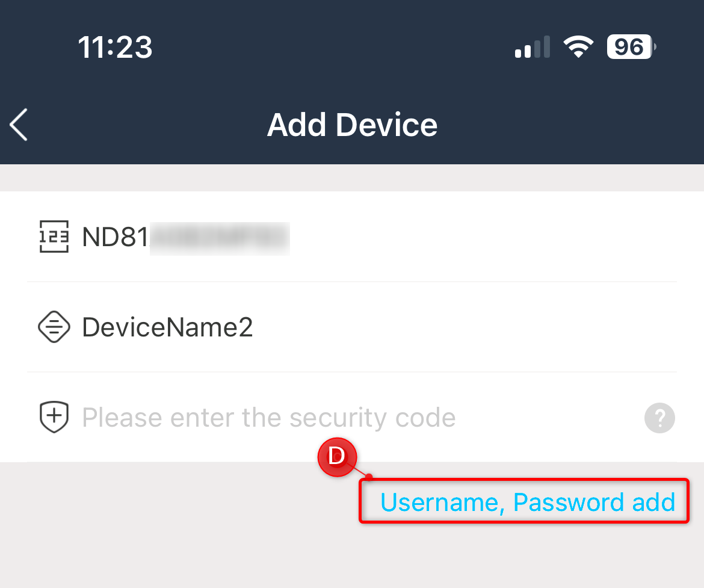The height and width of the screenshot is (588, 704).
Task: Tap the cellular signal bars icon
Action: (532, 47)
